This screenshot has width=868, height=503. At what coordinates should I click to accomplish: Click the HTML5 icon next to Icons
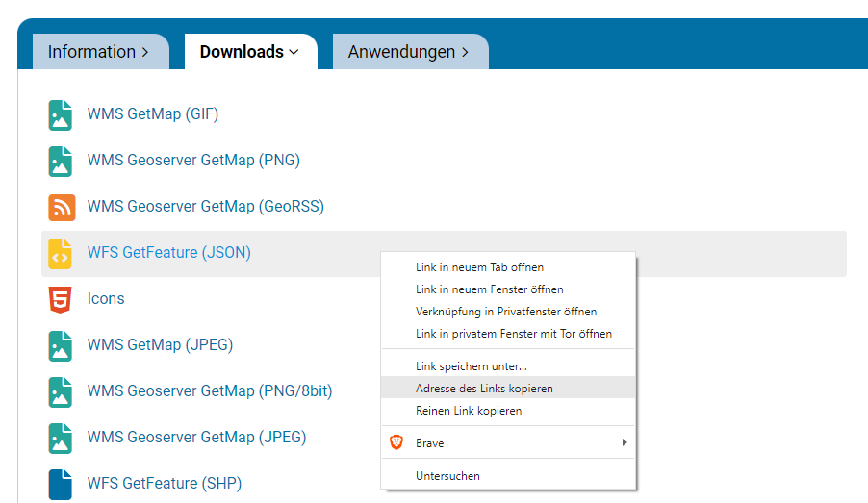coord(61,299)
